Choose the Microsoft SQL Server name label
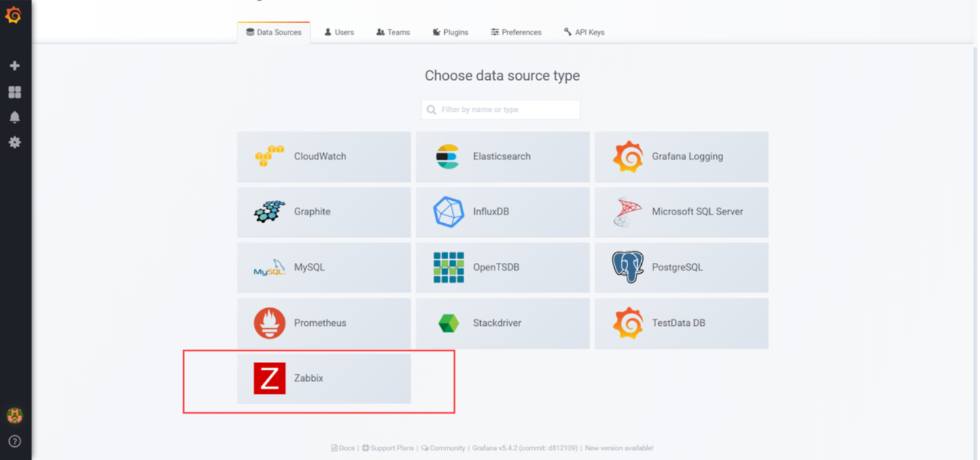 (x=697, y=212)
